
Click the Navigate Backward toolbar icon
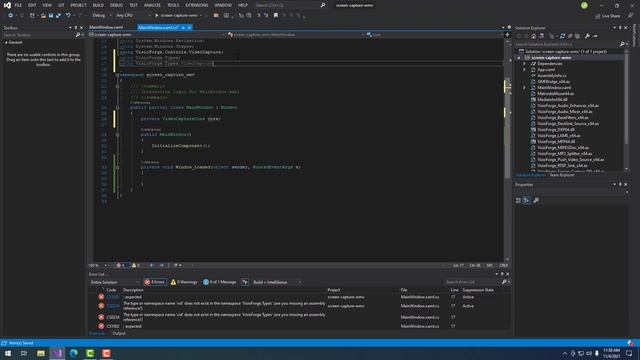click(10, 16)
